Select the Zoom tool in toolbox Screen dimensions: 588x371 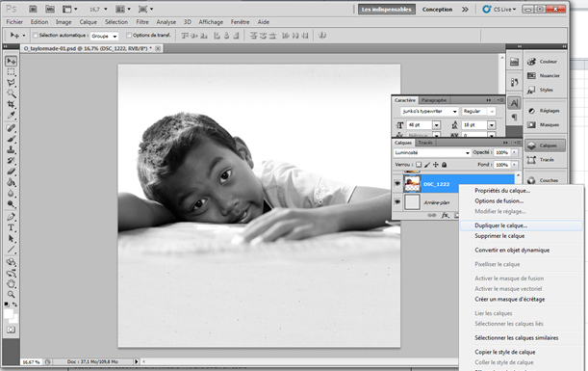11,295
